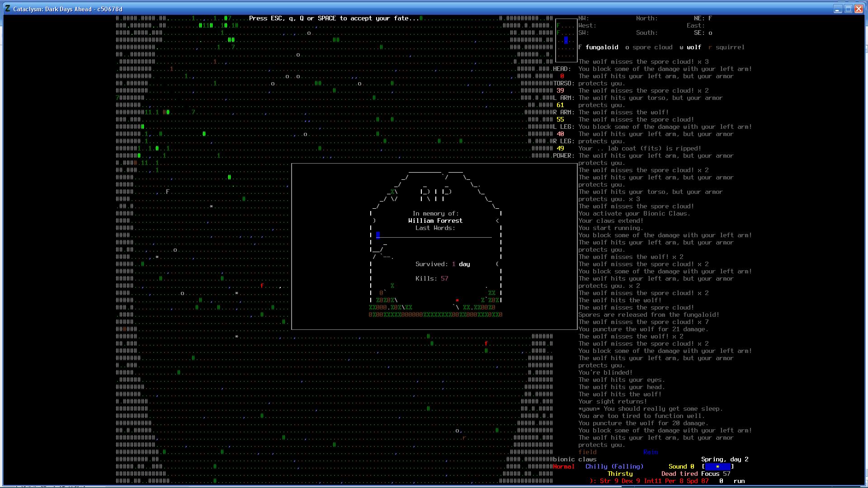868x488 pixels.
Task: Click the Cataclysm app icon in title bar
Action: 7,9
